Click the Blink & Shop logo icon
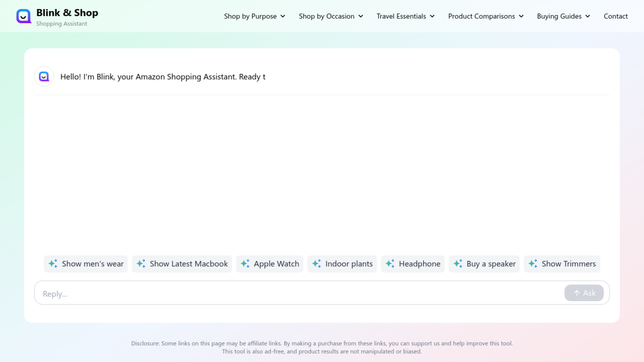Image resolution: width=644 pixels, height=362 pixels. point(24,16)
